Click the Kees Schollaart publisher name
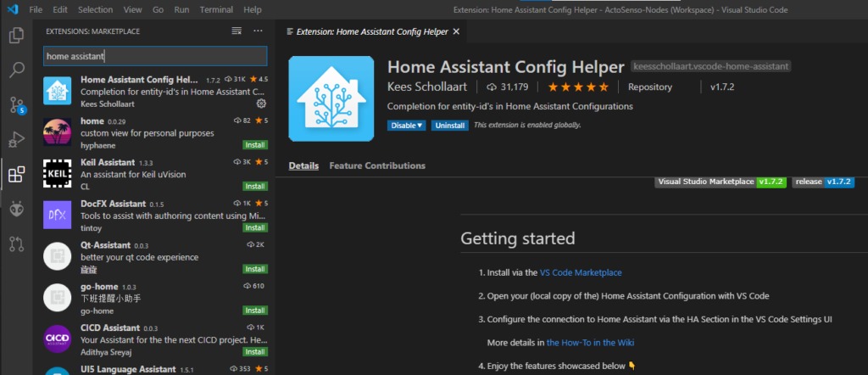 pyautogui.click(x=427, y=87)
